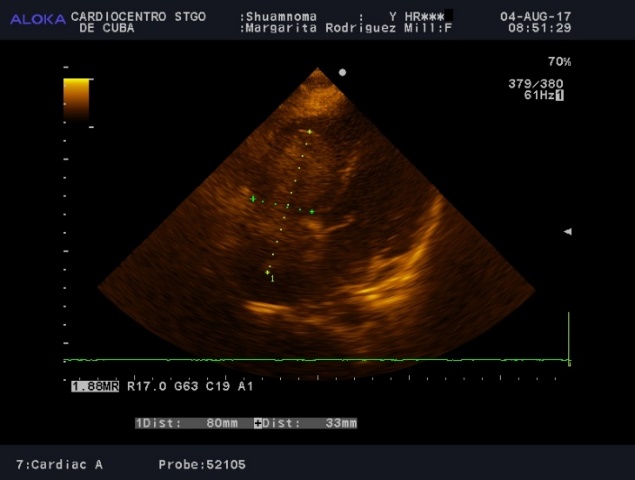The height and width of the screenshot is (480, 635).
Task: Click the 1Dist: 80mm measurement readout
Action: point(187,423)
